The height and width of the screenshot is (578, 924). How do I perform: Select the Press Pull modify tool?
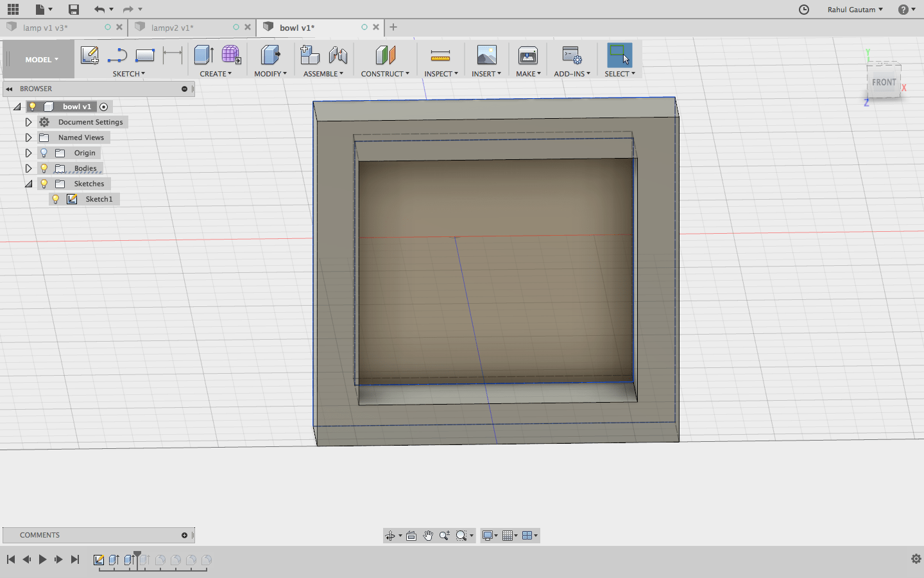pos(270,55)
